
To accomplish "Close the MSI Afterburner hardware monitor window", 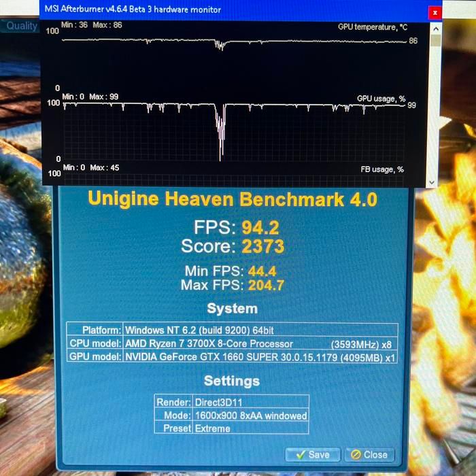I will 435,12.
